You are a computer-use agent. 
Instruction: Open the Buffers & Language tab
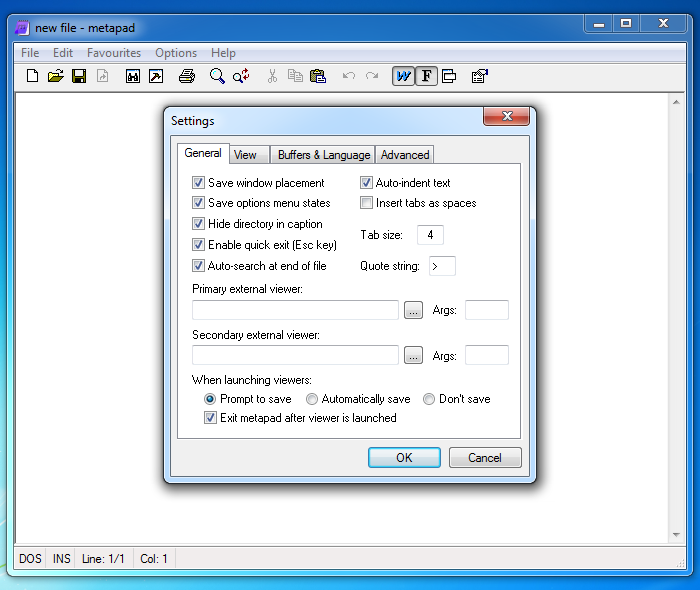pos(323,155)
